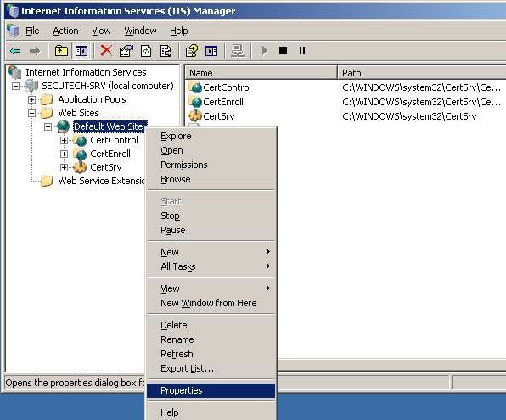Choose Stop from context menu
Viewport: 506px width, 420px height.
click(211, 216)
